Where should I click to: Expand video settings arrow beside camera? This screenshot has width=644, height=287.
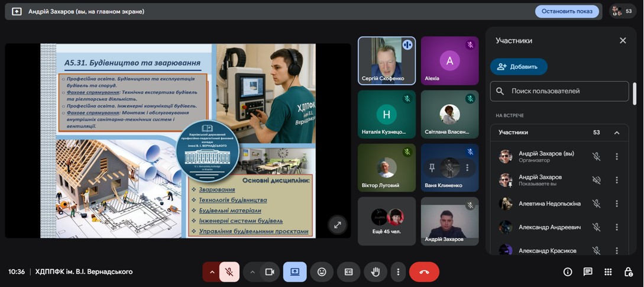(x=253, y=272)
